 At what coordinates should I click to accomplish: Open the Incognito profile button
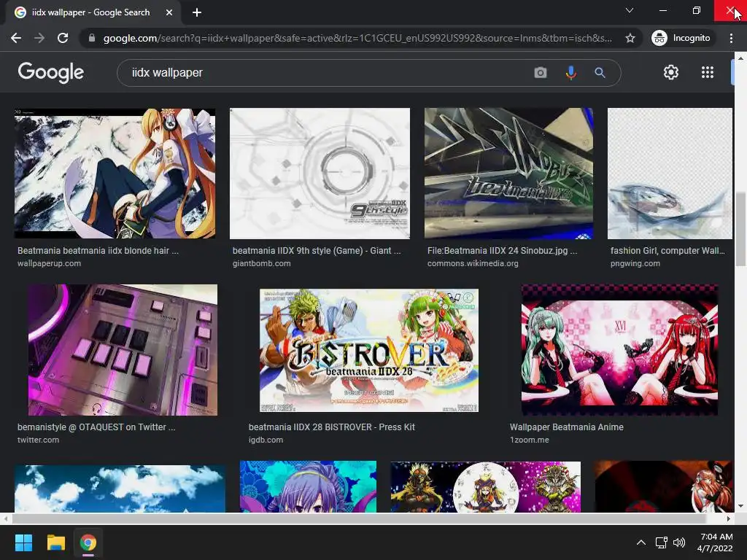click(681, 38)
